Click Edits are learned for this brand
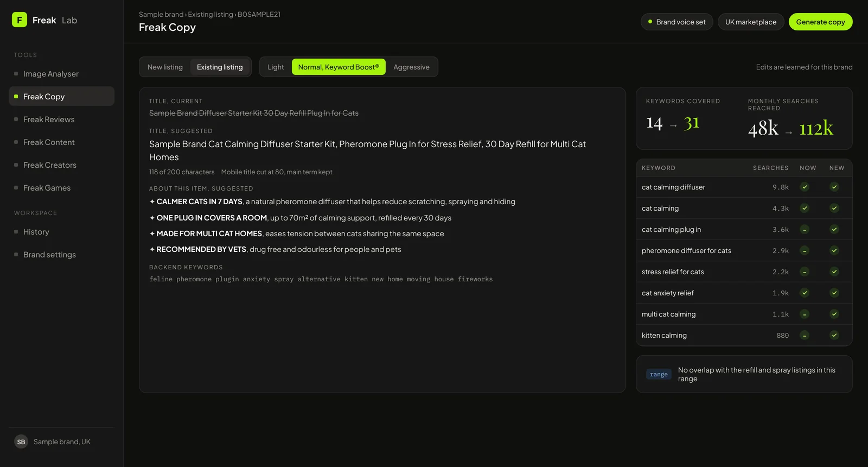This screenshot has width=868, height=467. 804,67
